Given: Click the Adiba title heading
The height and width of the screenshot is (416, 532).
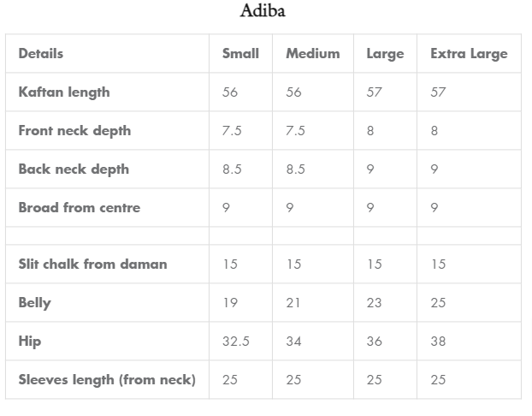Looking at the screenshot, I should [x=263, y=11].
